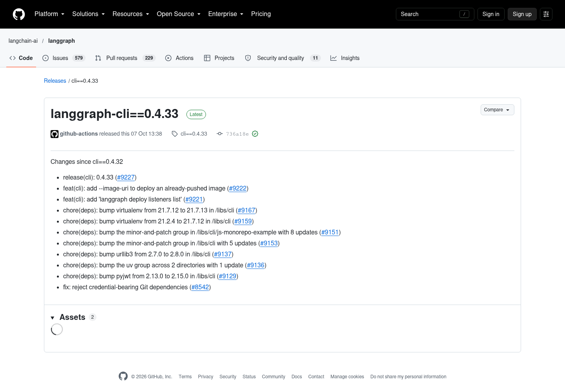Click the Sign in button
Viewport: 565px width, 392px height.
click(491, 14)
